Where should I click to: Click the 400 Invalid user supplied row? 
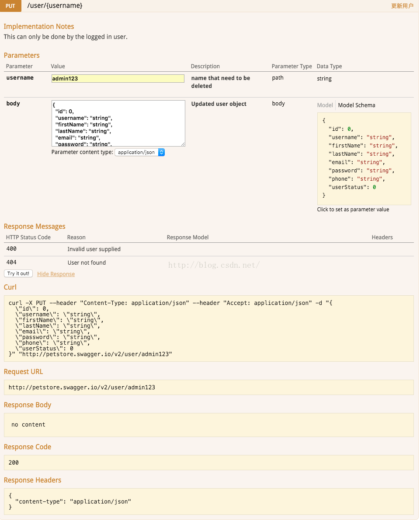click(x=209, y=249)
